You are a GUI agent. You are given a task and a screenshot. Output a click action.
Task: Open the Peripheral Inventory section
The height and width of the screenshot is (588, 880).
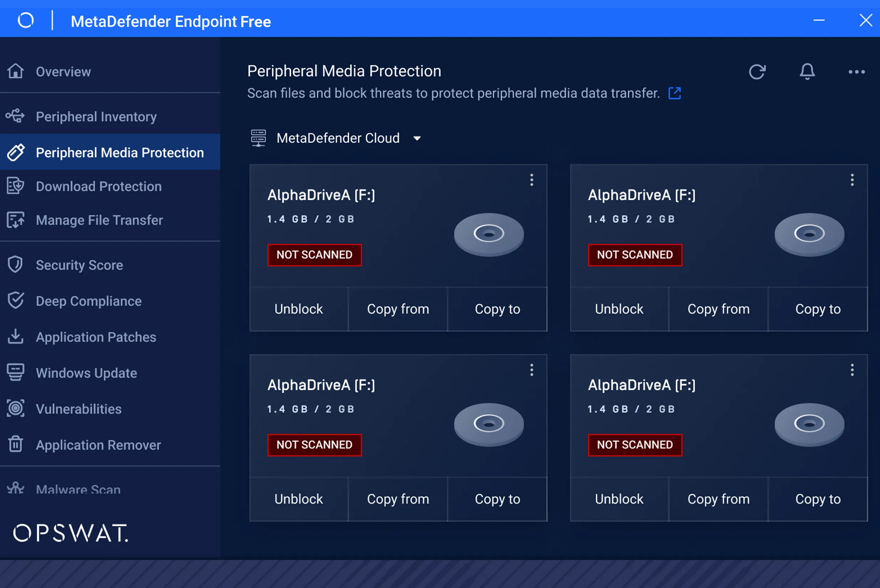click(x=110, y=116)
